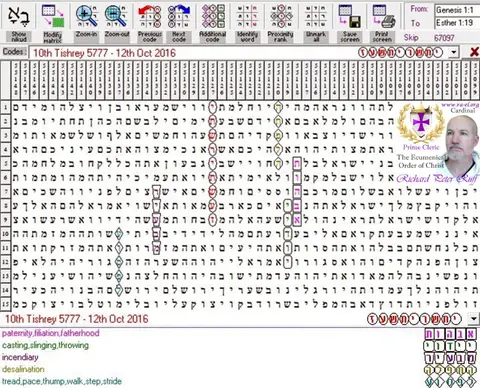The height and width of the screenshot is (388, 480).
Task: Click the purple Hebrew word legend tiles
Action: (x=450, y=334)
